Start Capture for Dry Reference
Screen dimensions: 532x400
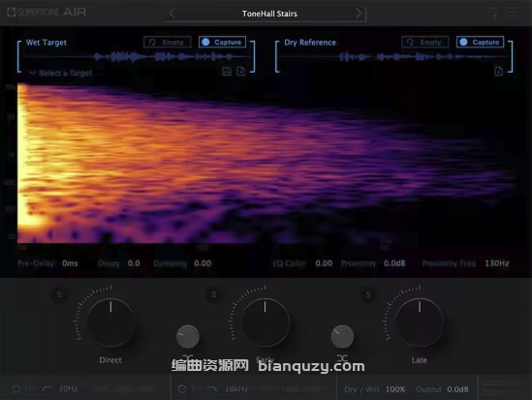tap(480, 42)
